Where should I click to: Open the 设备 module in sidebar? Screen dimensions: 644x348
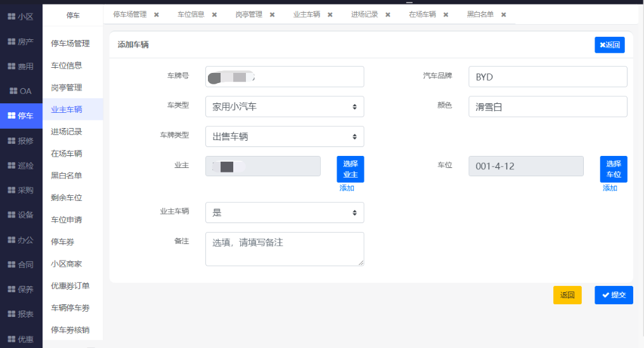pyautogui.click(x=21, y=215)
